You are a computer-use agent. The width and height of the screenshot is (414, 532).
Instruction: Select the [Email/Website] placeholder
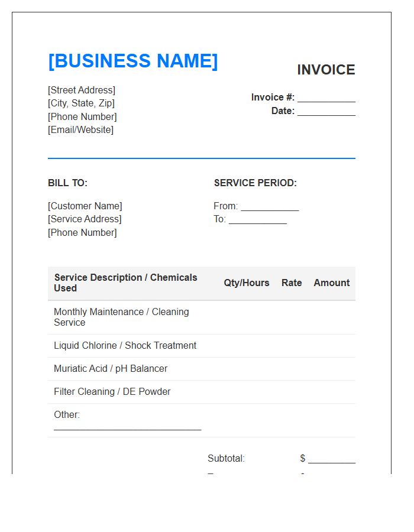tap(81, 129)
